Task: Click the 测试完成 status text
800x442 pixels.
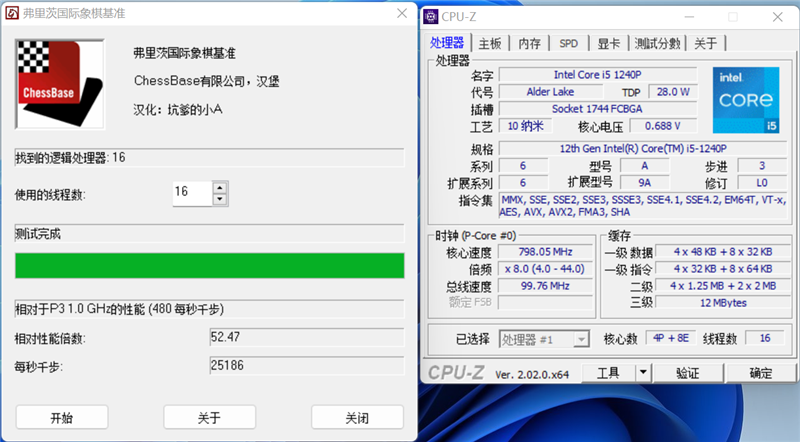Action: tap(38, 234)
